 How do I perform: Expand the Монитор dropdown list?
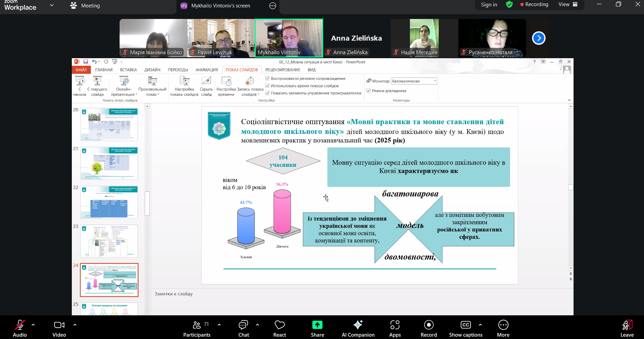(435, 81)
